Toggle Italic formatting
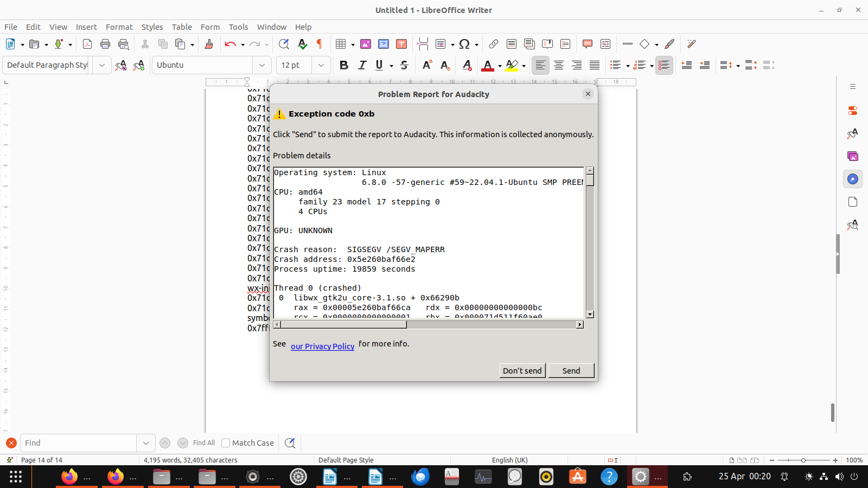The height and width of the screenshot is (488, 868). [x=362, y=65]
